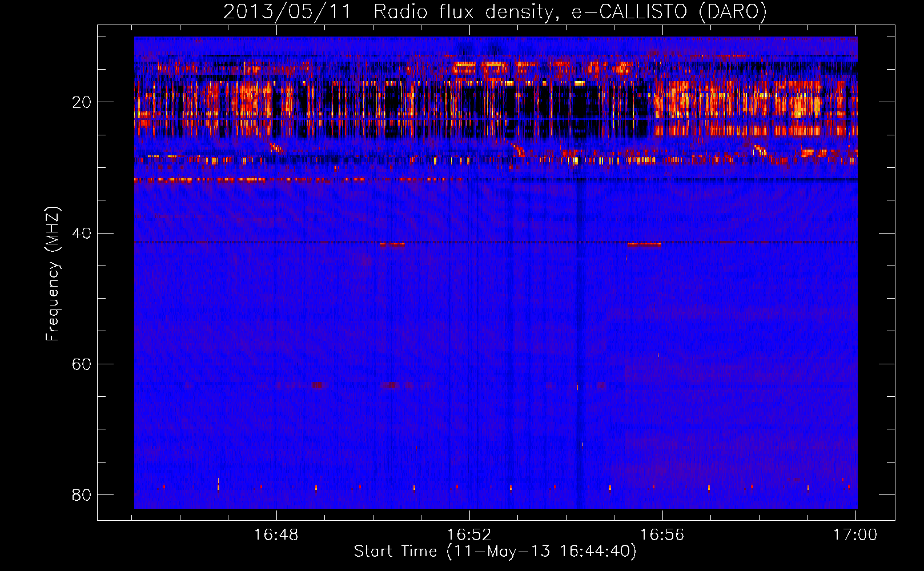This screenshot has width=924, height=571.
Task: Click the 16:52 time tick label
Action: click(469, 535)
